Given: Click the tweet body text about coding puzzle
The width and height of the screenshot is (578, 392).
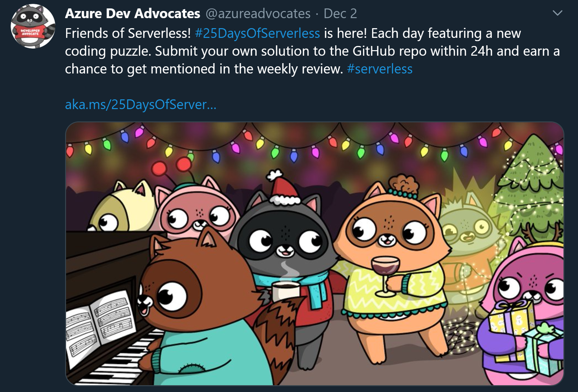Looking at the screenshot, I should (x=312, y=51).
